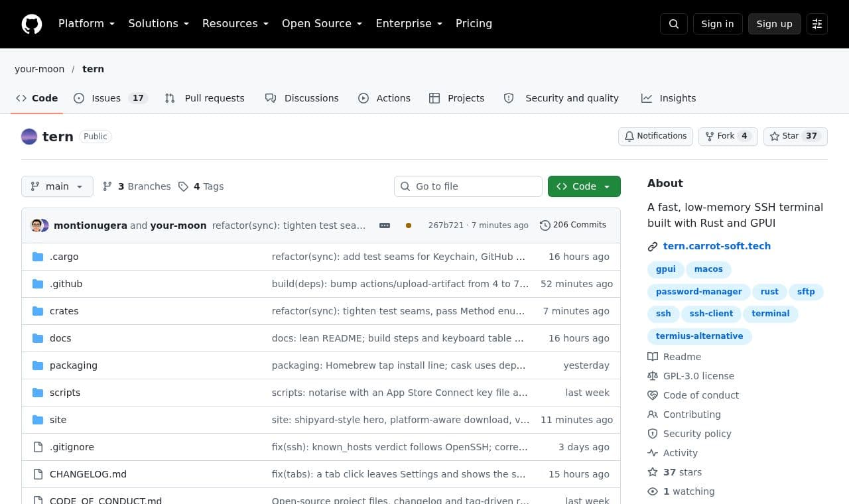The image size is (849, 504).
Task: Open CHANGELOG.md file
Action: pyautogui.click(x=88, y=474)
